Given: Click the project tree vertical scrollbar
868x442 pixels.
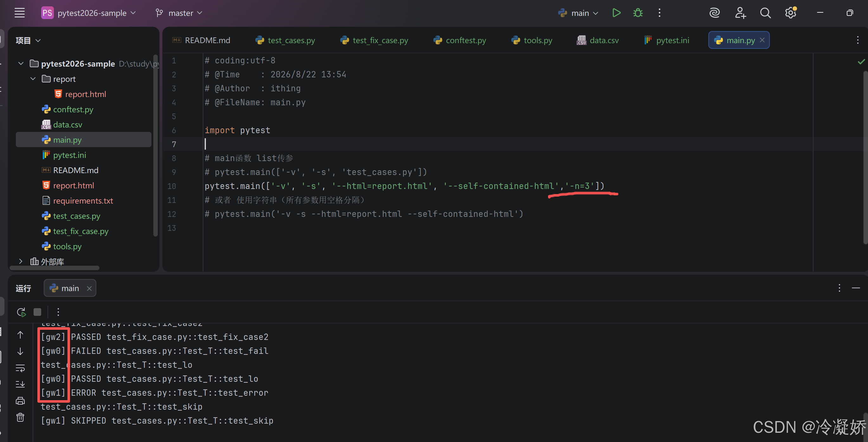Looking at the screenshot, I should coord(155,145).
